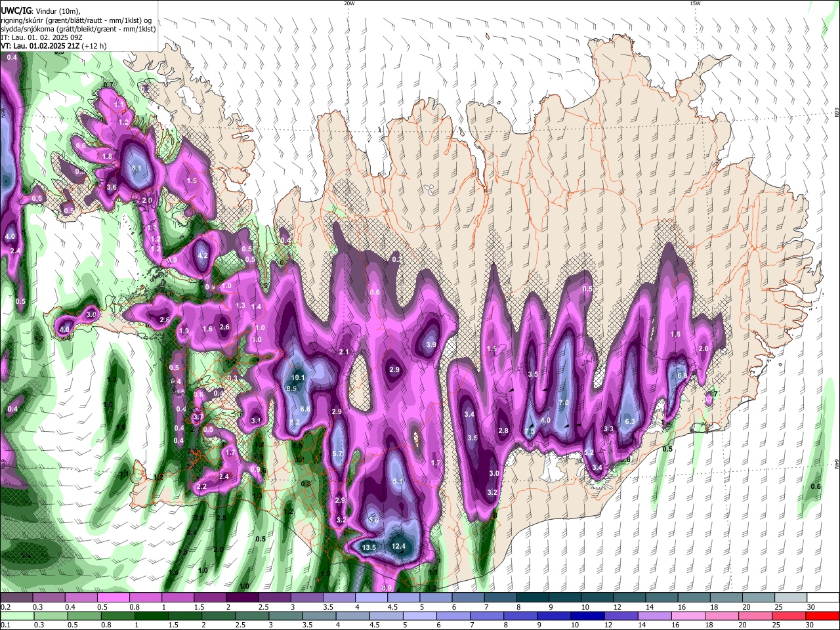840x630 pixels.
Task: Pick the pale green lower-row swatch between 0.1 and 0.3
Action: pyautogui.click(x=16, y=616)
